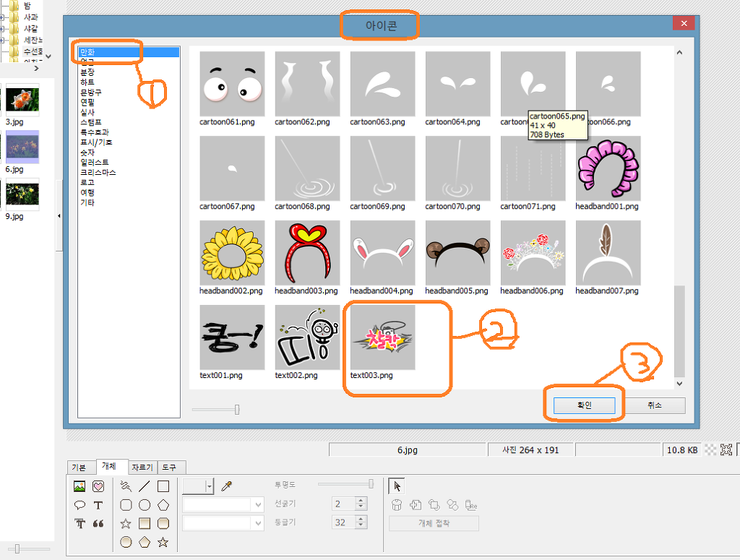Expand the 세잔느 folder in tree
Image resolution: width=740 pixels, height=560 pixels.
point(2,40)
